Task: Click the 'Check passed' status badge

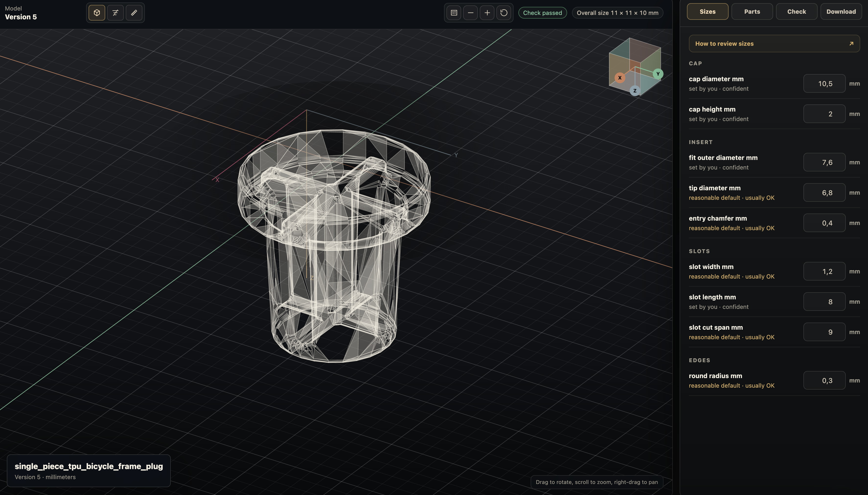Action: pos(542,13)
